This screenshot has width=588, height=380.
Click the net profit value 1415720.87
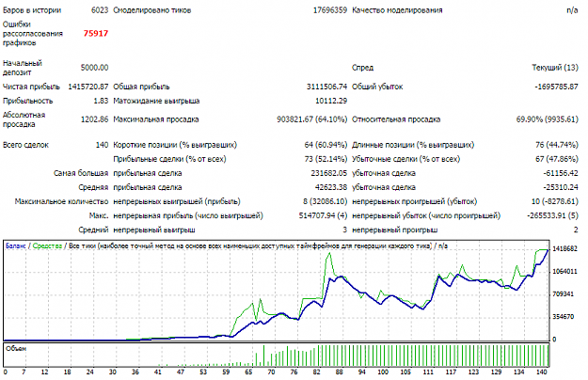[x=88, y=87]
